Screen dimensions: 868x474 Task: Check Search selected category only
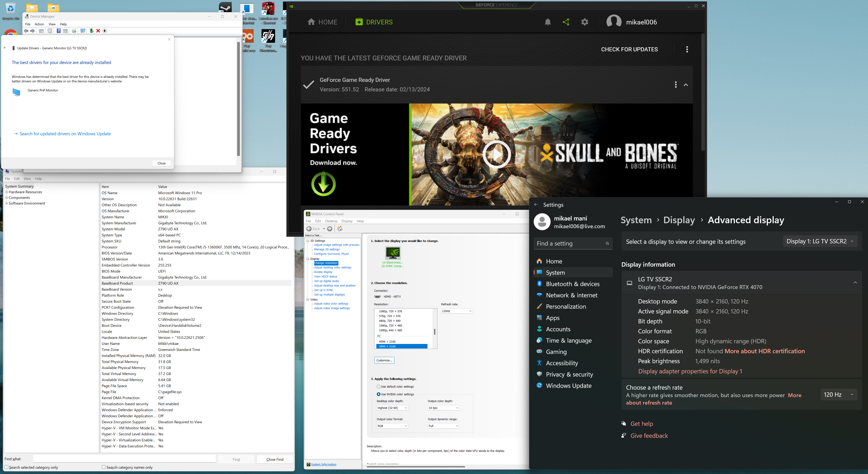point(6,467)
